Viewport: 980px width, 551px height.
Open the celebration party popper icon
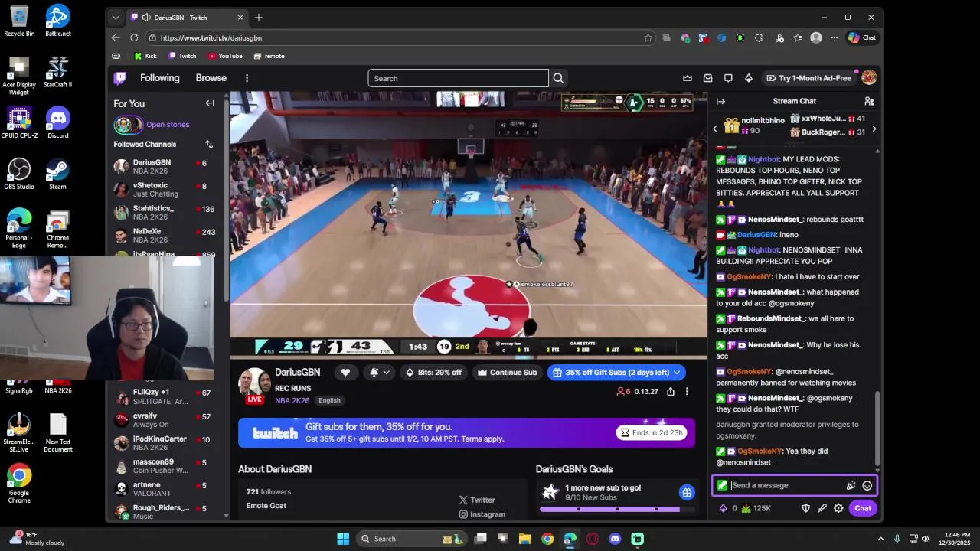[851, 485]
